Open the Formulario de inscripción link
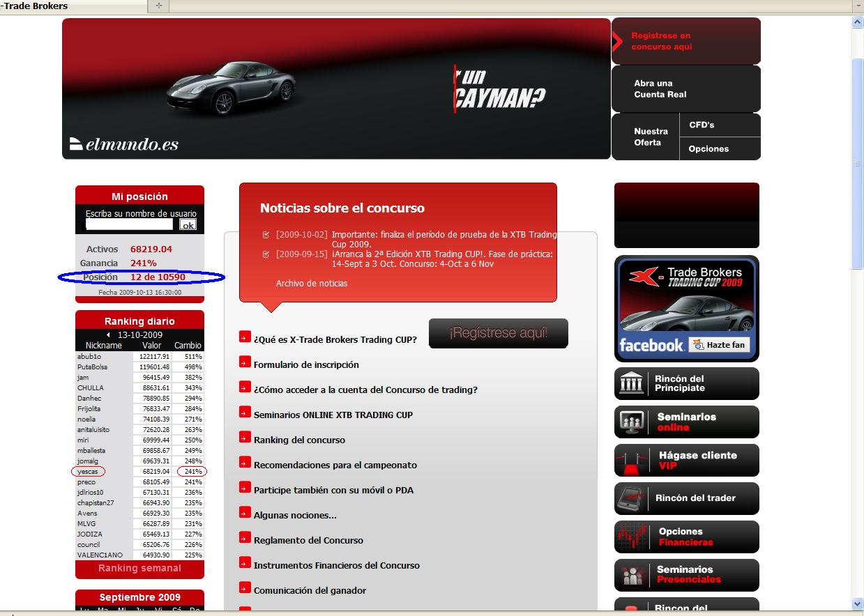Image resolution: width=864 pixels, height=616 pixels. coord(306,364)
